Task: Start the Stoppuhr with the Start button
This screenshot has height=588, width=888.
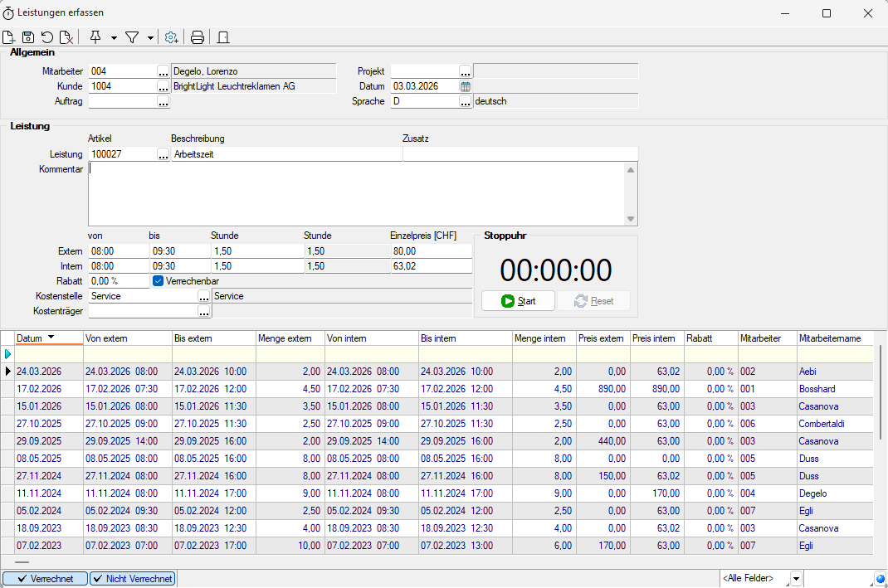Action: [x=518, y=301]
